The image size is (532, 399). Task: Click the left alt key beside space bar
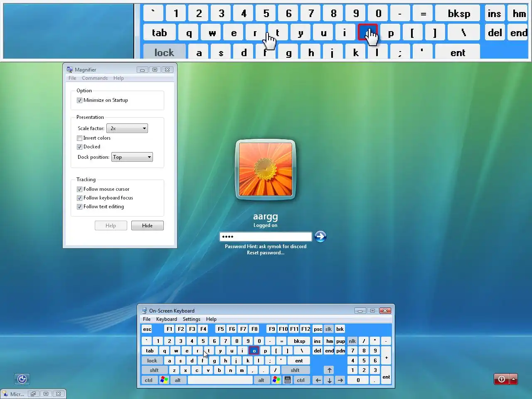pos(177,380)
